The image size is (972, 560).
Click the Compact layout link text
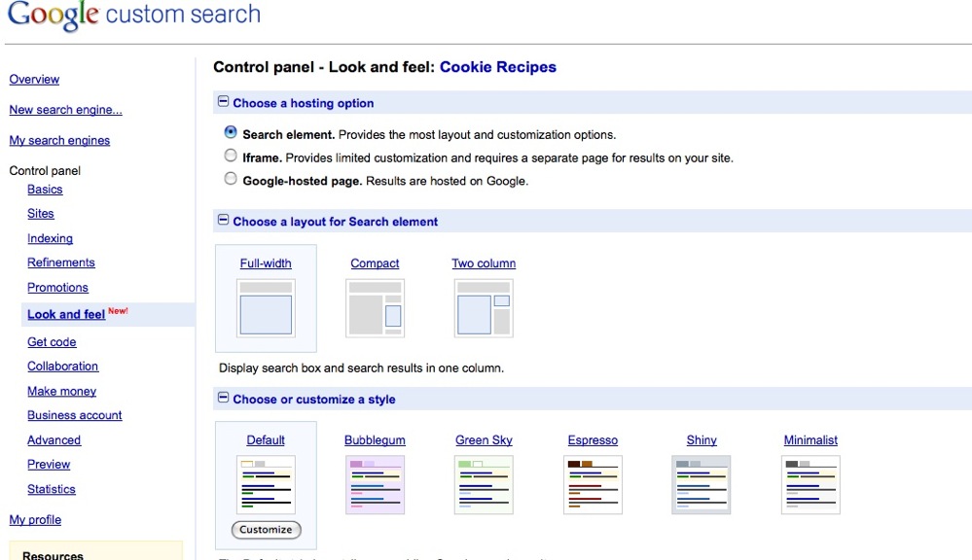point(375,263)
